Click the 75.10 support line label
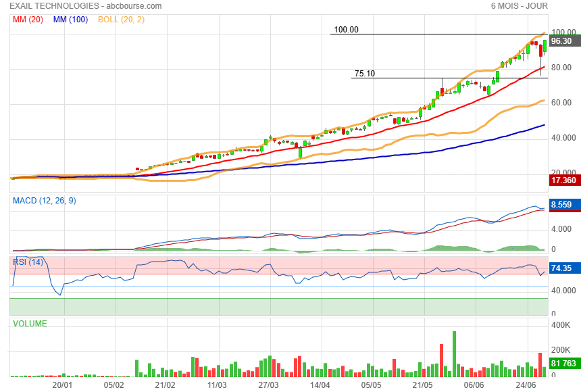This screenshot has width=581, height=392. [365, 74]
